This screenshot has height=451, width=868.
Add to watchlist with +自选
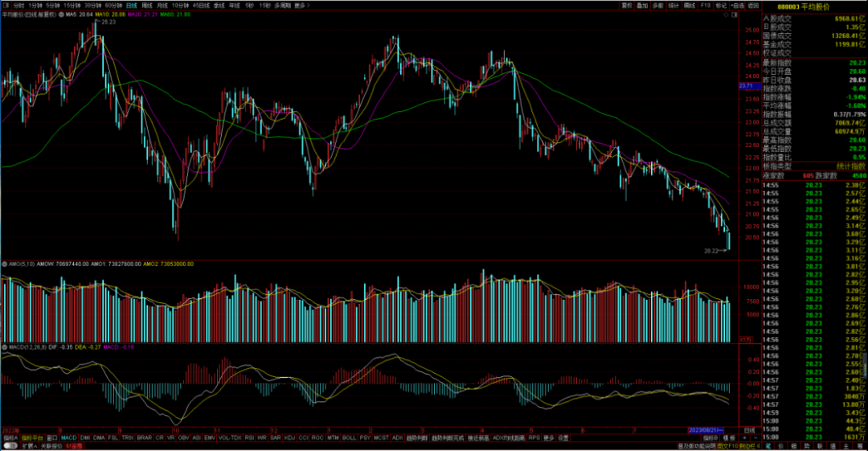737,5
